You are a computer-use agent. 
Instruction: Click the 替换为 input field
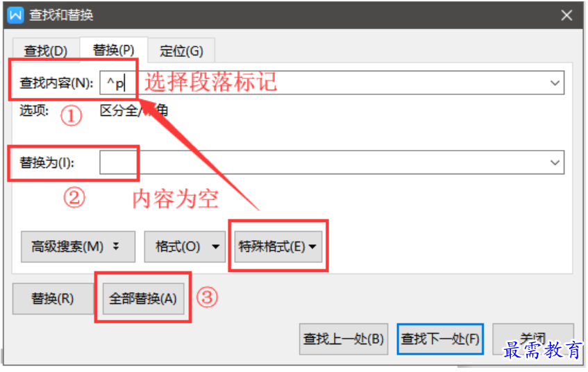point(332,162)
